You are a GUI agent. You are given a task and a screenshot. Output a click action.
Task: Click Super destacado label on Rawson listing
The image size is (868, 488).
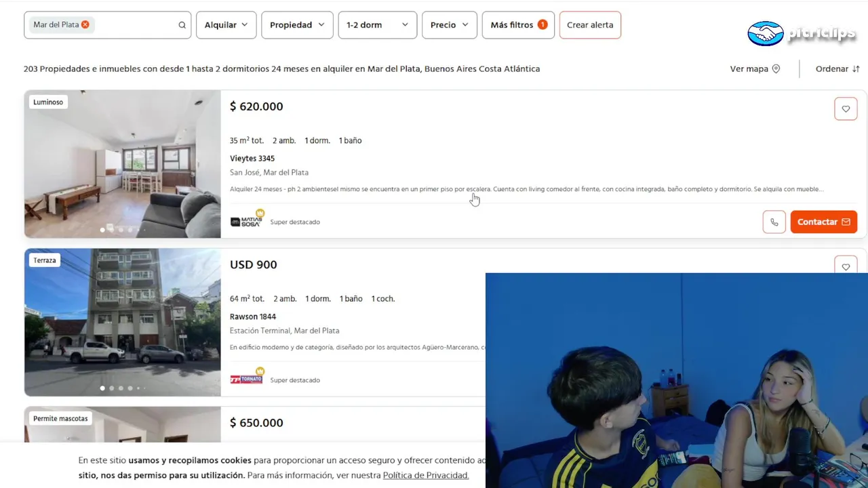pyautogui.click(x=295, y=380)
